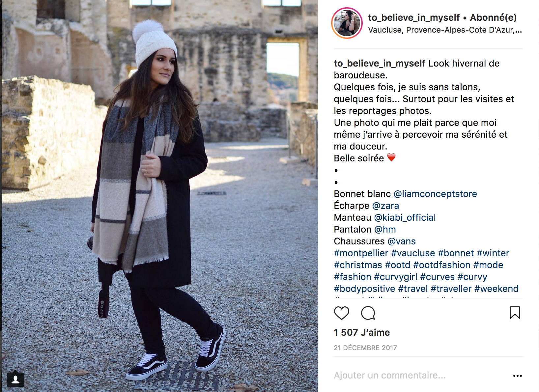Toggle the Abonné(e) following status

[x=493, y=17]
